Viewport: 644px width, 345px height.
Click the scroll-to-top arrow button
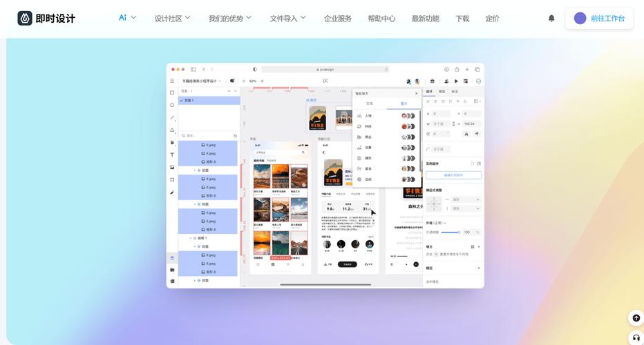click(x=636, y=318)
